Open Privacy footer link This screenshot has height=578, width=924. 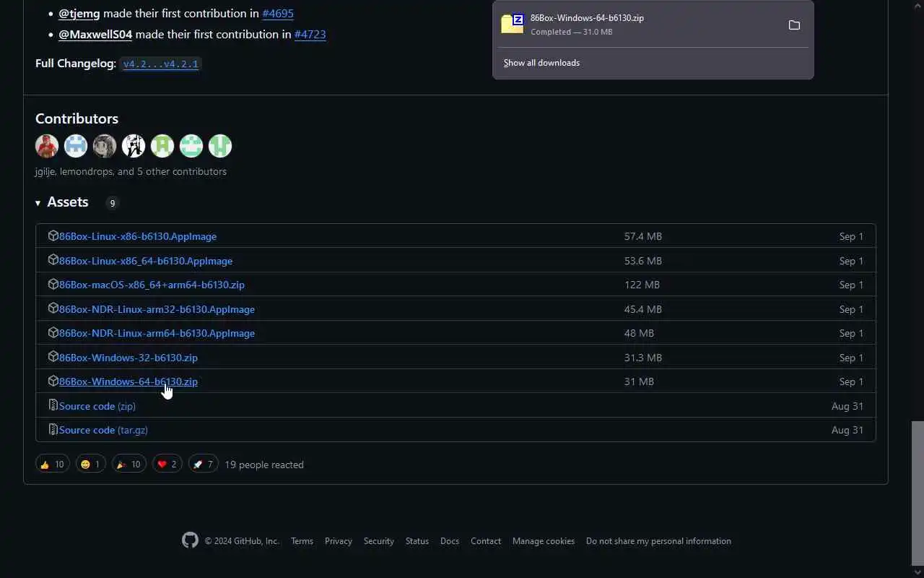click(x=339, y=541)
